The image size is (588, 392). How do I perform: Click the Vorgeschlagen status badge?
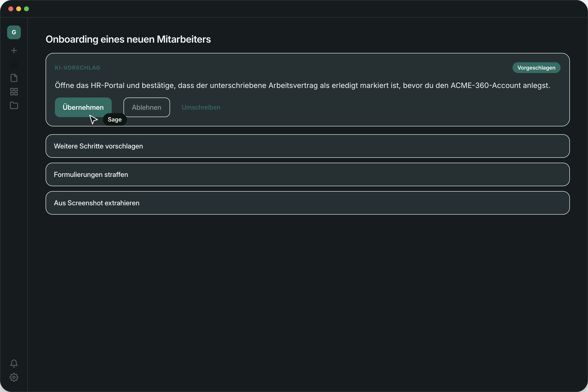click(x=536, y=68)
